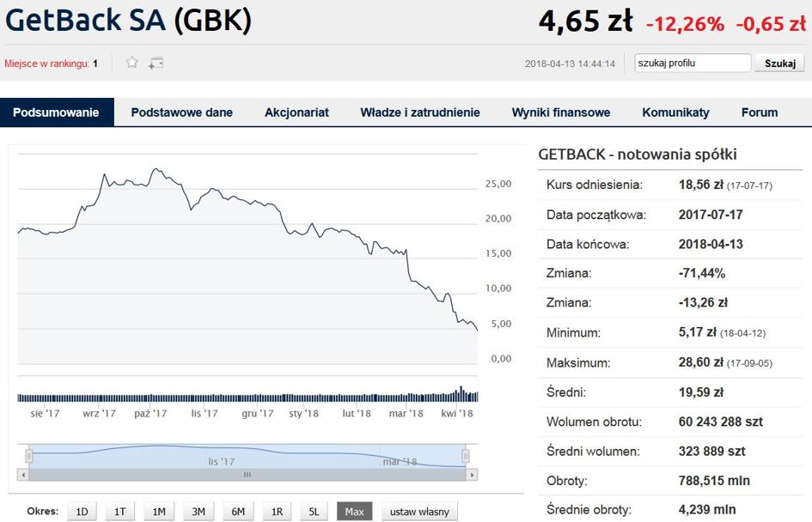The height and width of the screenshot is (522, 812).
Task: Go to the Komunikaty tab
Action: tap(675, 112)
